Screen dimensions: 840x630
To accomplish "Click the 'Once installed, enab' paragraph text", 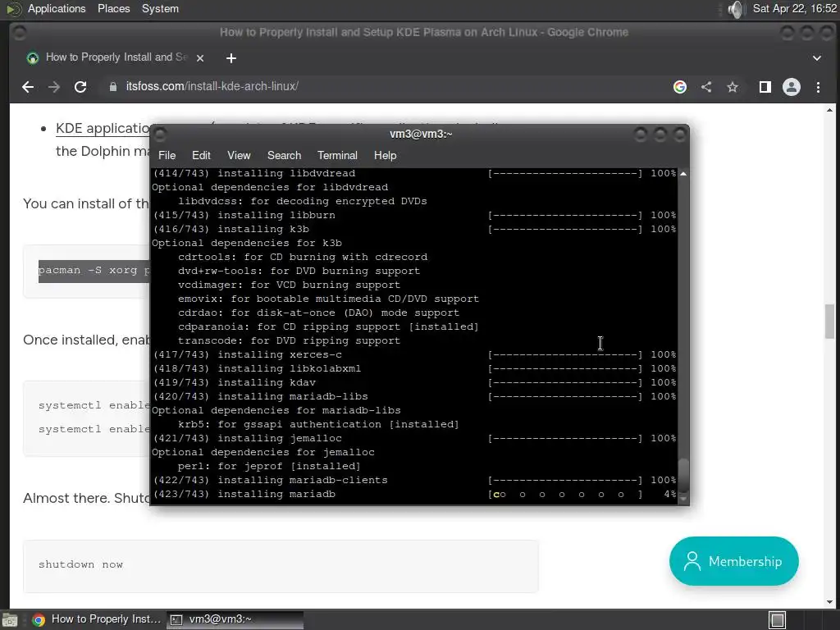I will 86,340.
